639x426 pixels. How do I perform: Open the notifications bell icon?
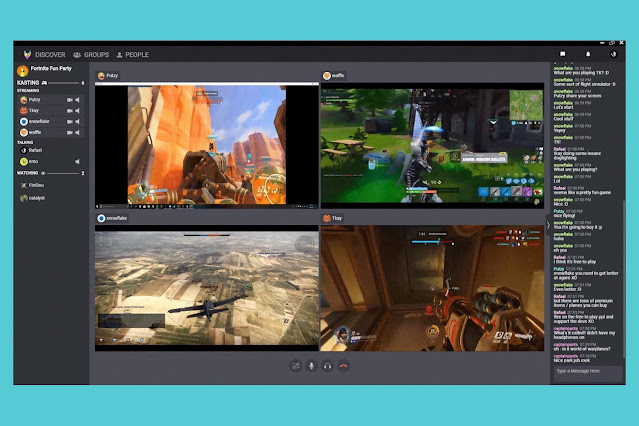pyautogui.click(x=588, y=54)
